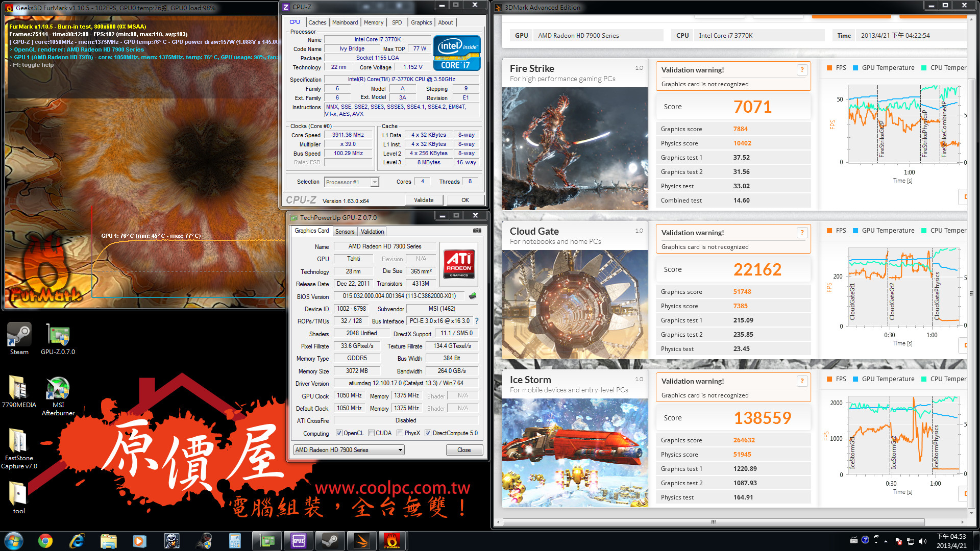The height and width of the screenshot is (551, 980).
Task: Switch to the GPU-Z taskbar button
Action: [267, 541]
